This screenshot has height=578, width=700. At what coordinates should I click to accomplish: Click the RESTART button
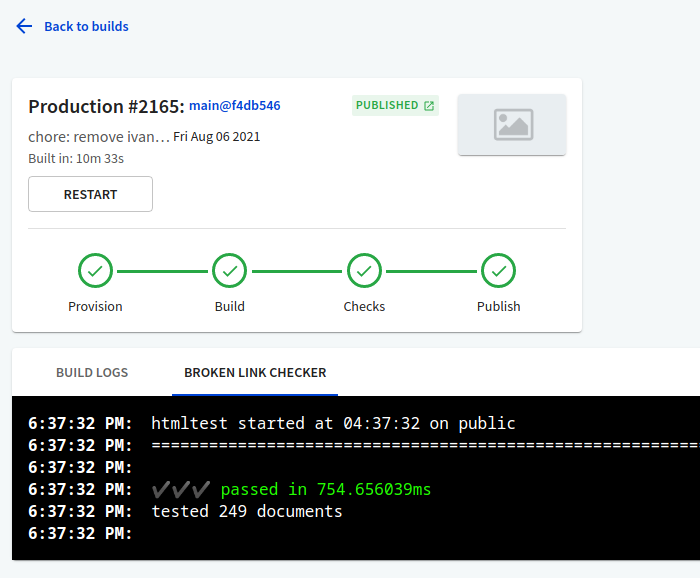point(91,194)
